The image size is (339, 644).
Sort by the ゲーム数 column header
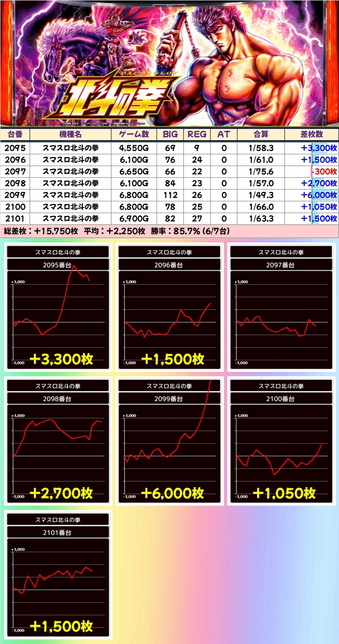[x=134, y=134]
